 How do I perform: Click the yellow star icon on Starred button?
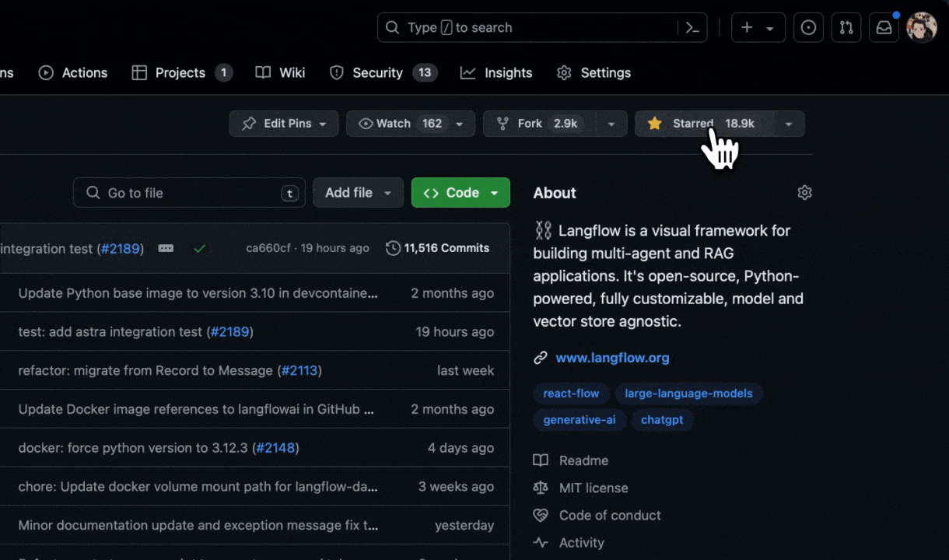pyautogui.click(x=655, y=124)
